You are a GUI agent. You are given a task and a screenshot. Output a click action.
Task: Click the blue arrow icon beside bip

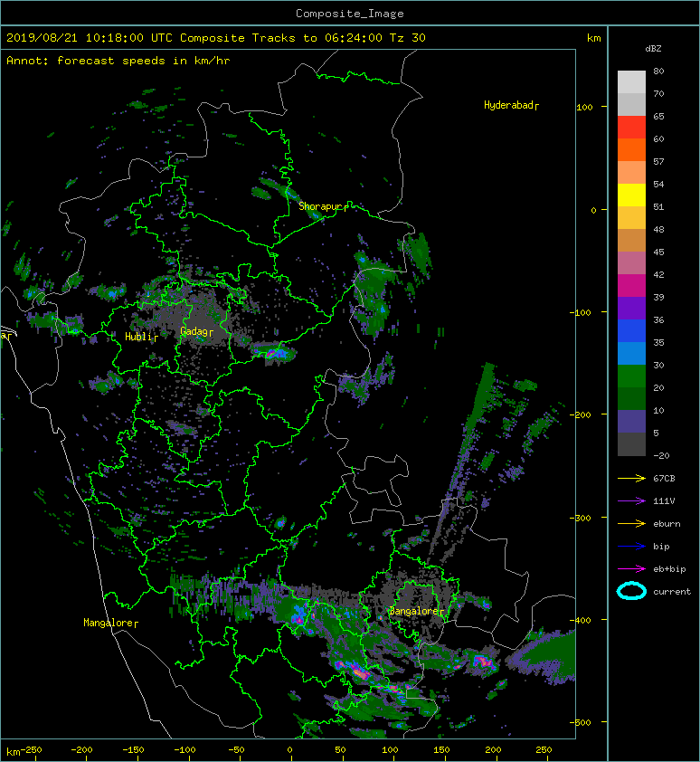(x=631, y=547)
